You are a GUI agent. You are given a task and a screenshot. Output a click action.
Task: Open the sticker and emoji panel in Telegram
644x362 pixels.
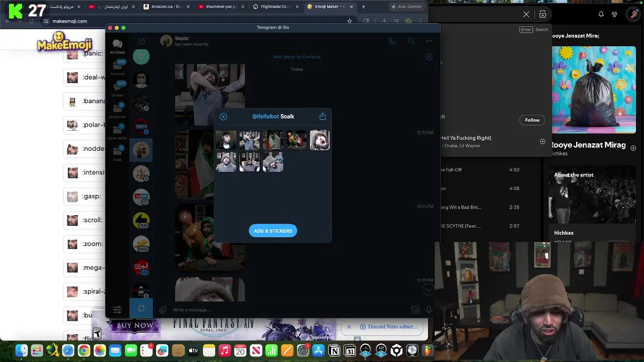tap(415, 310)
